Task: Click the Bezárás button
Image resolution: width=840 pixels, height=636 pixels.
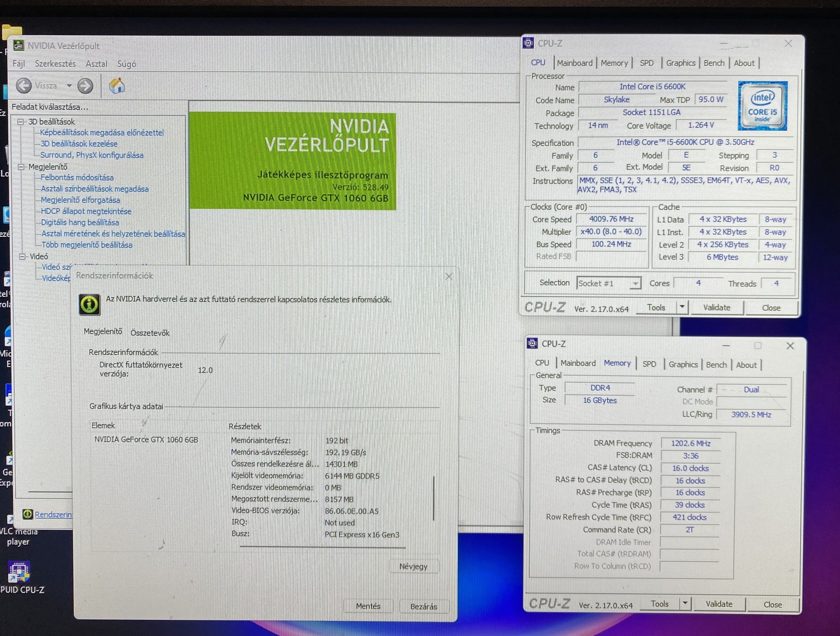Action: pos(424,606)
